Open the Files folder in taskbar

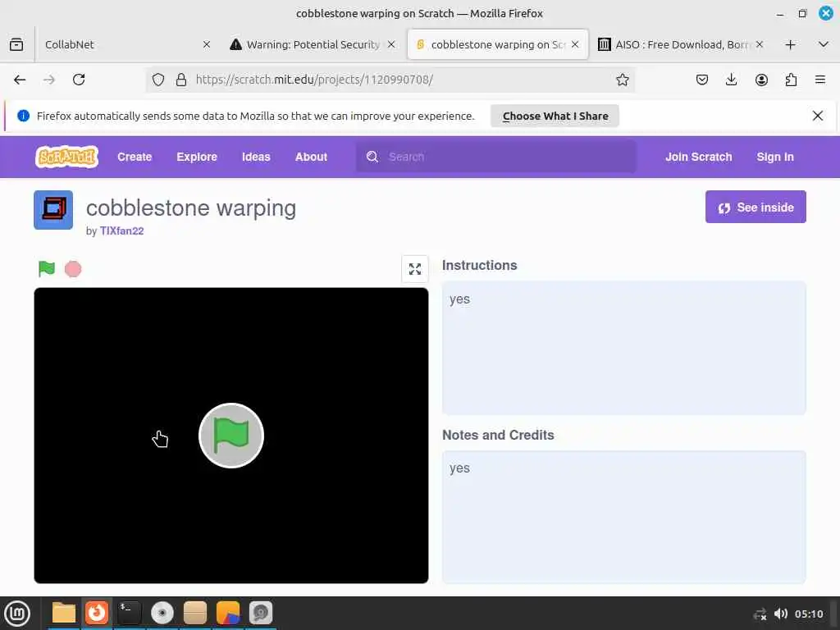pyautogui.click(x=64, y=613)
